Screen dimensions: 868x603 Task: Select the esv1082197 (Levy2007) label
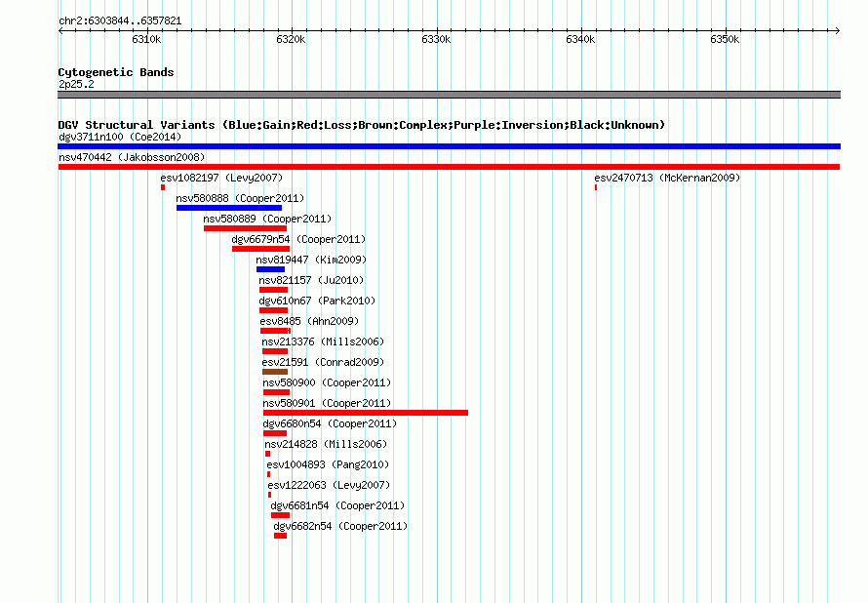click(221, 178)
